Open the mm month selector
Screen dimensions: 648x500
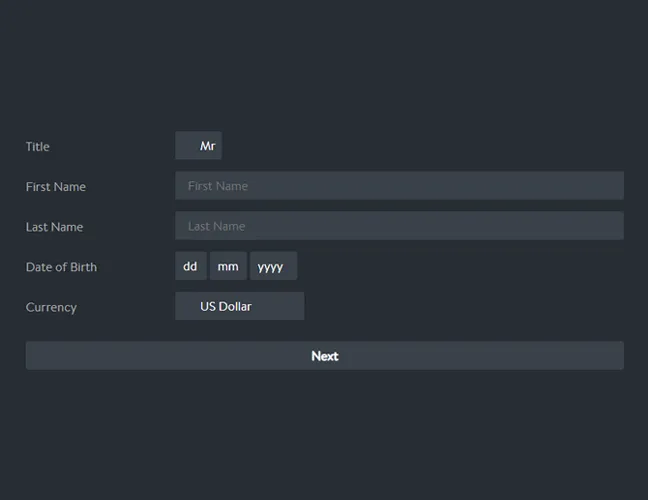click(228, 266)
